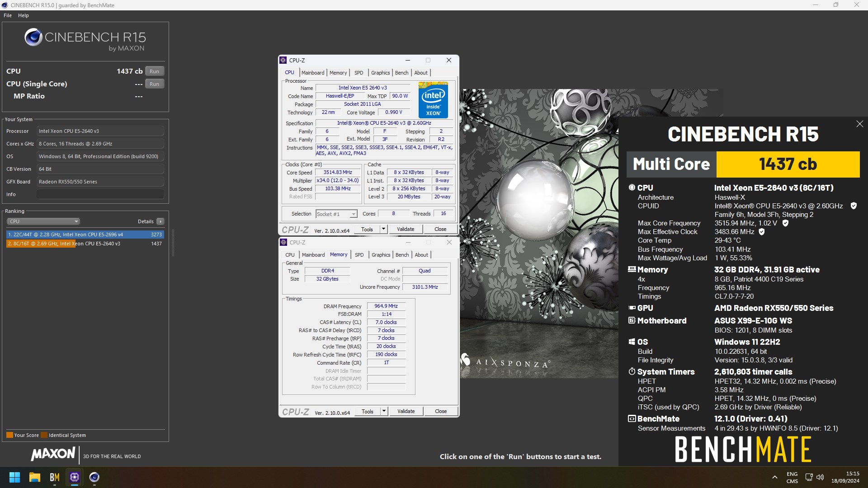
Task: Click the DRAM Frequency 964.9 MHz value
Action: pos(386,306)
